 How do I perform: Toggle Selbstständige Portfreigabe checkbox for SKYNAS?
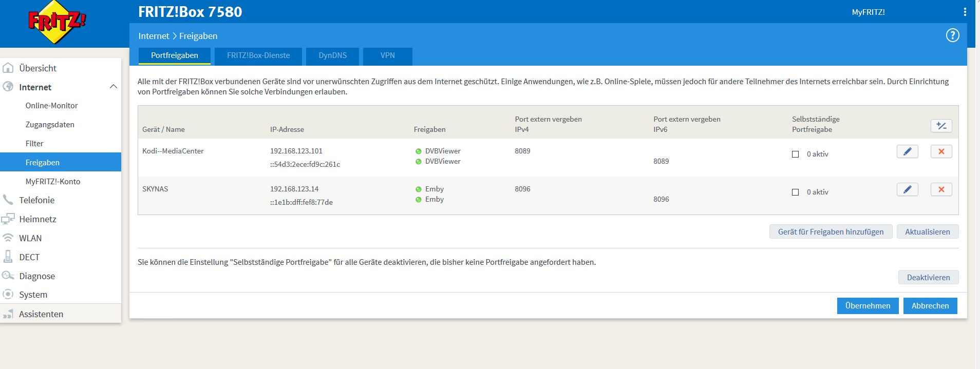(796, 192)
